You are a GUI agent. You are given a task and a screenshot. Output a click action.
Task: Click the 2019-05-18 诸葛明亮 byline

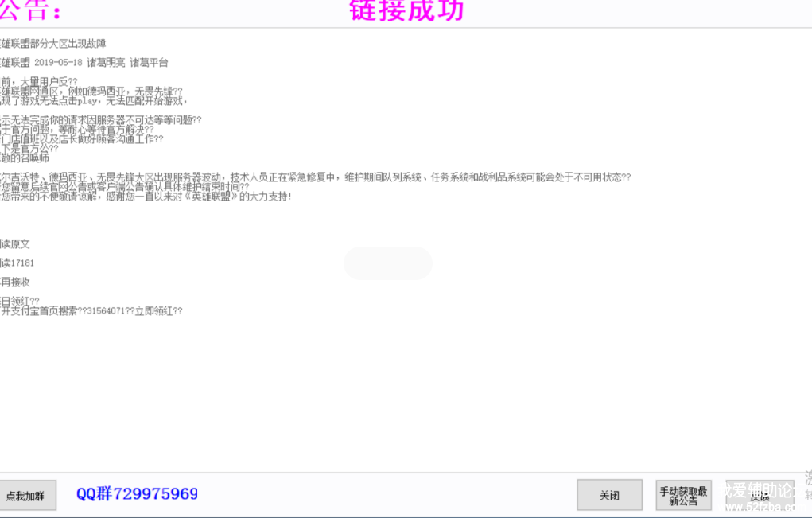[x=84, y=63]
